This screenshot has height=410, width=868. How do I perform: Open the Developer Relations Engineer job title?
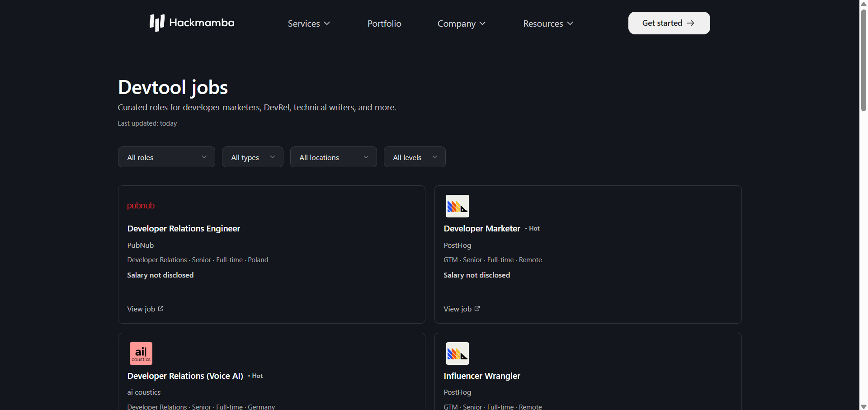(x=184, y=229)
